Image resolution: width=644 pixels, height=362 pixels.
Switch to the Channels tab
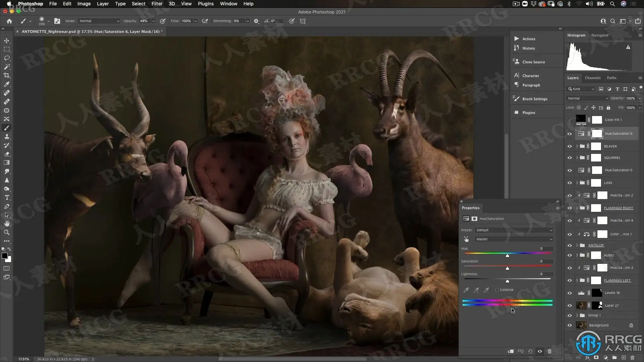click(x=592, y=78)
